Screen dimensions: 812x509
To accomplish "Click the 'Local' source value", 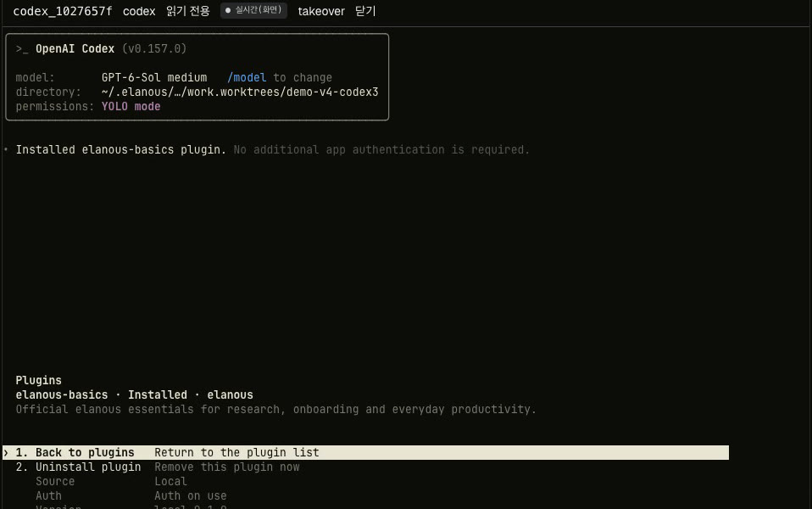I will 170,482.
